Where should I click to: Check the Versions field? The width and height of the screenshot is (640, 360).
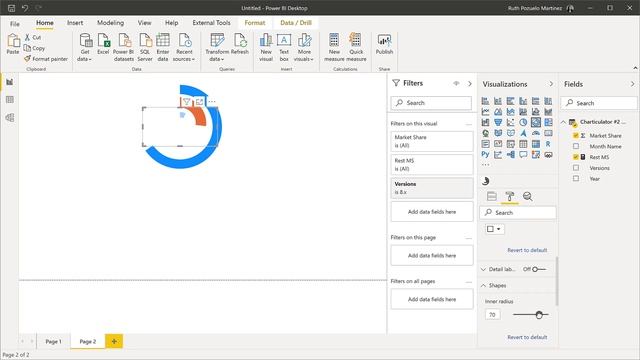click(x=576, y=168)
